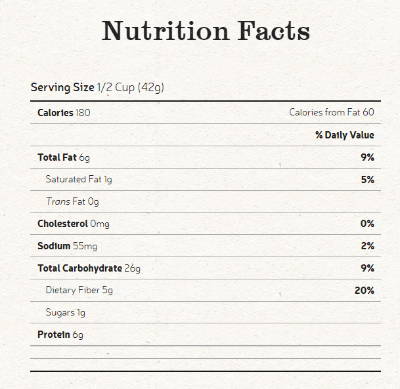Select the Saturated Fat 1g entry

click(x=79, y=180)
